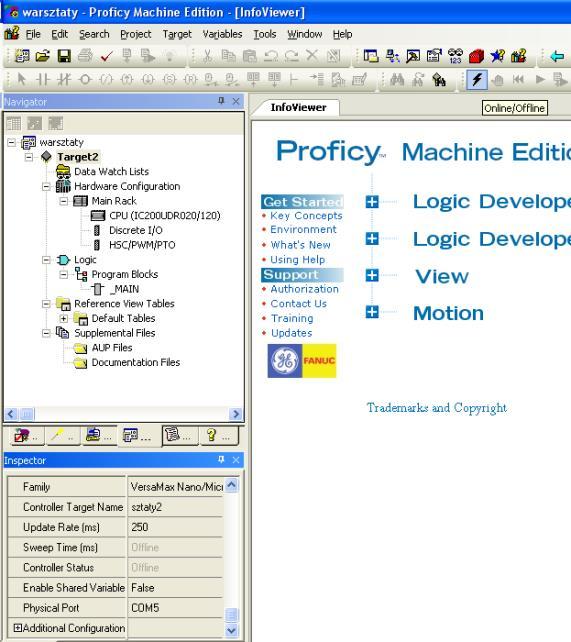571x642 pixels.
Task: Expand the View section plus box
Action: click(x=372, y=275)
